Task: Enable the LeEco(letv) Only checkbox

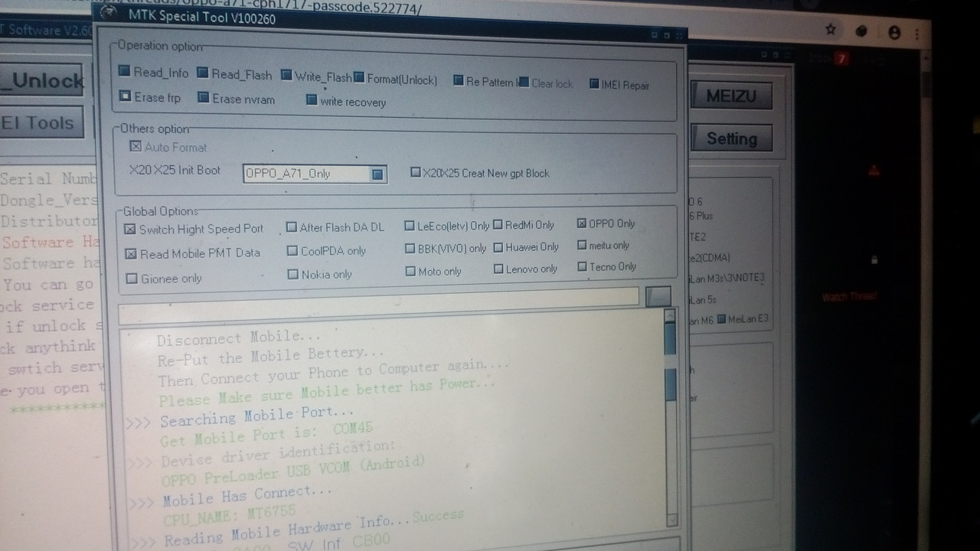Action: pyautogui.click(x=410, y=226)
